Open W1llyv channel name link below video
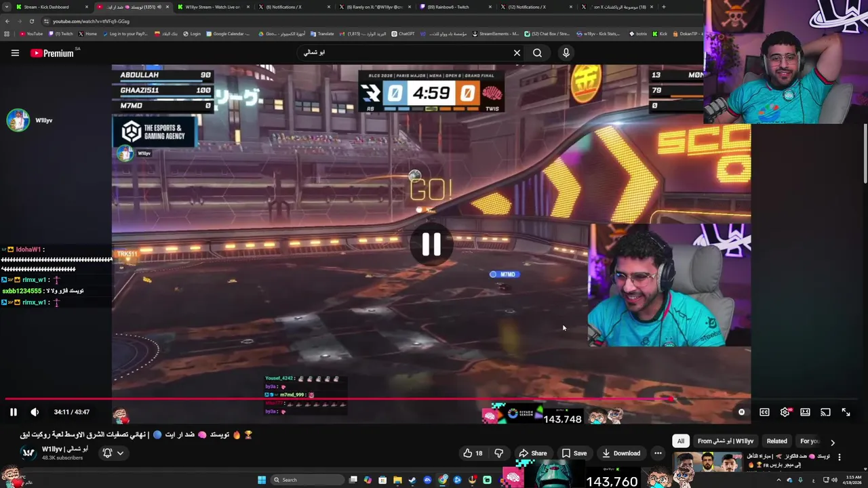The height and width of the screenshot is (488, 868). 65,449
